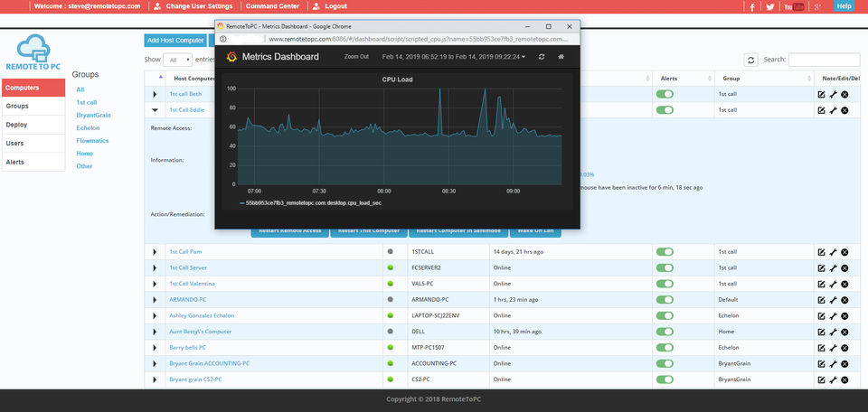
Task: Expand the 1st Call Valentina row
Action: click(x=155, y=284)
